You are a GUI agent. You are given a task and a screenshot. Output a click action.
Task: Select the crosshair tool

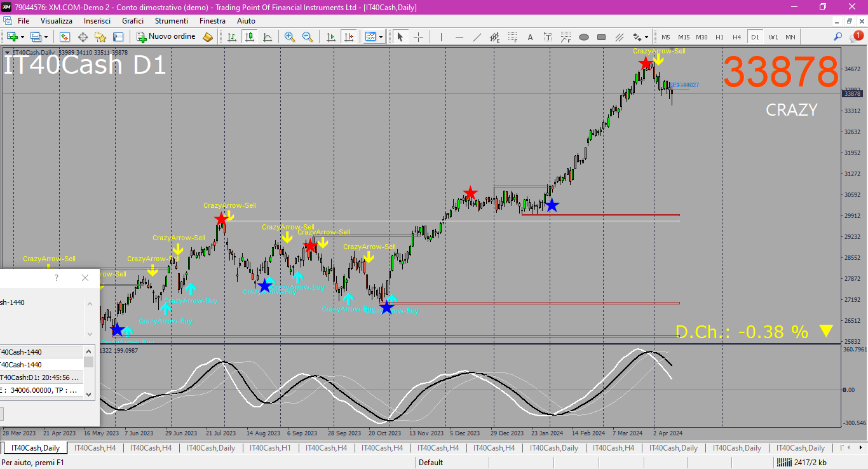pos(418,37)
